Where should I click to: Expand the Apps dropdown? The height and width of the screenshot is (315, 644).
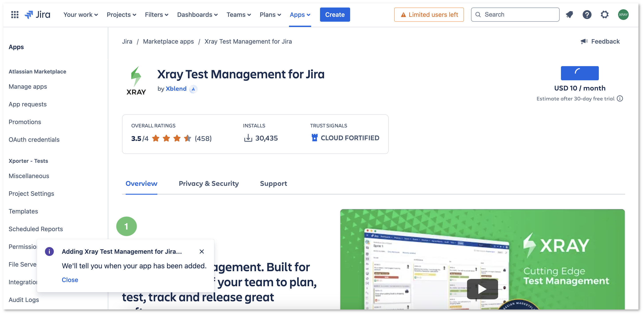click(300, 14)
